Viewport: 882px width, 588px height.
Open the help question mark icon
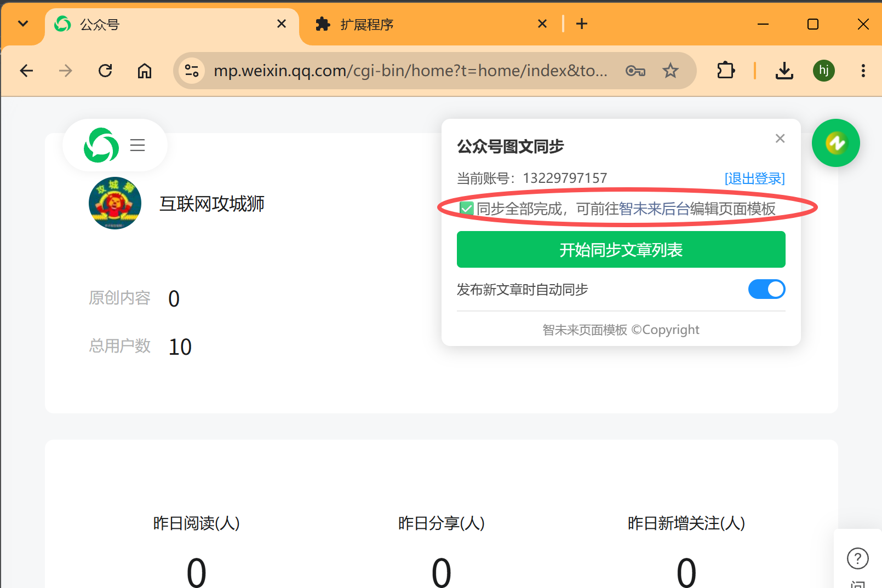[x=858, y=558]
